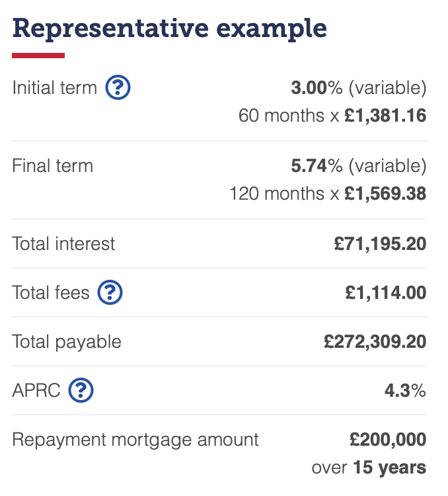The height and width of the screenshot is (496, 448).
Task: Select the 3.00% (variable) rate text
Action: click(359, 87)
